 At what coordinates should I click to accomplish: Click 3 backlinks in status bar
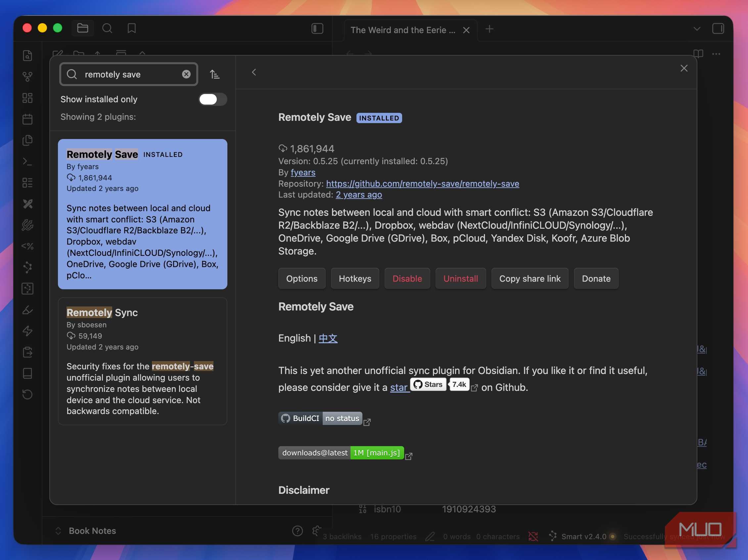(x=342, y=537)
